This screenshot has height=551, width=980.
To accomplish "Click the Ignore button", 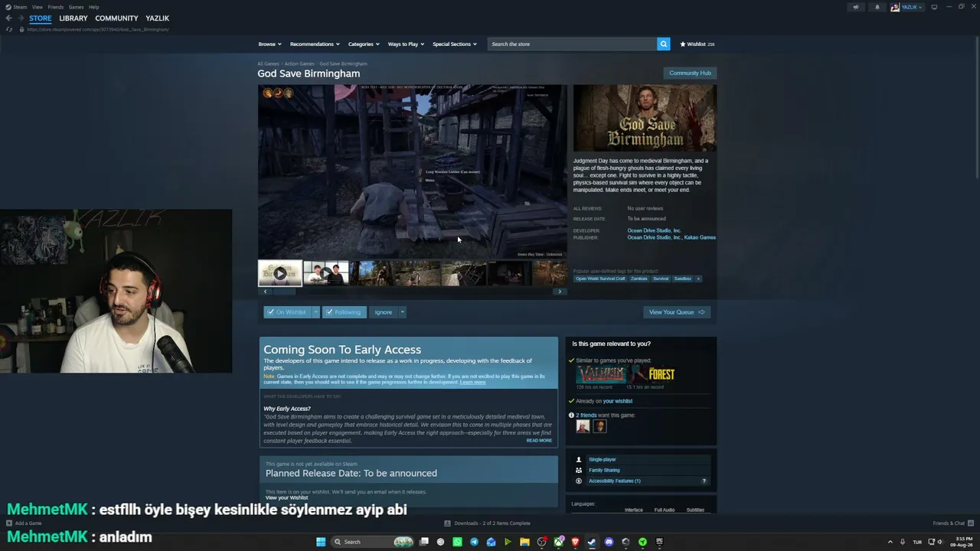I will coord(384,312).
